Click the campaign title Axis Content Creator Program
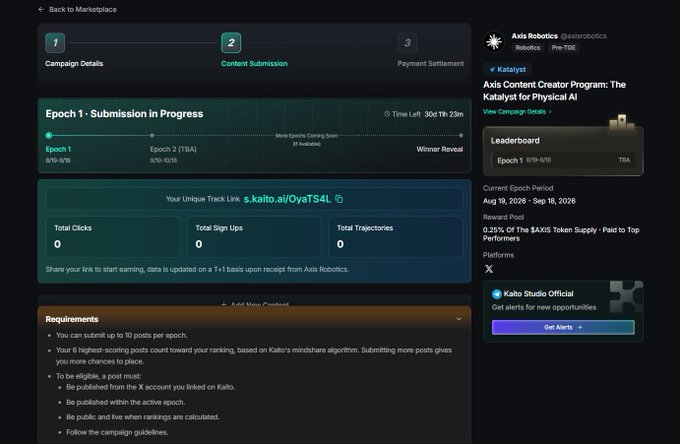680x444 pixels. pyautogui.click(x=554, y=91)
